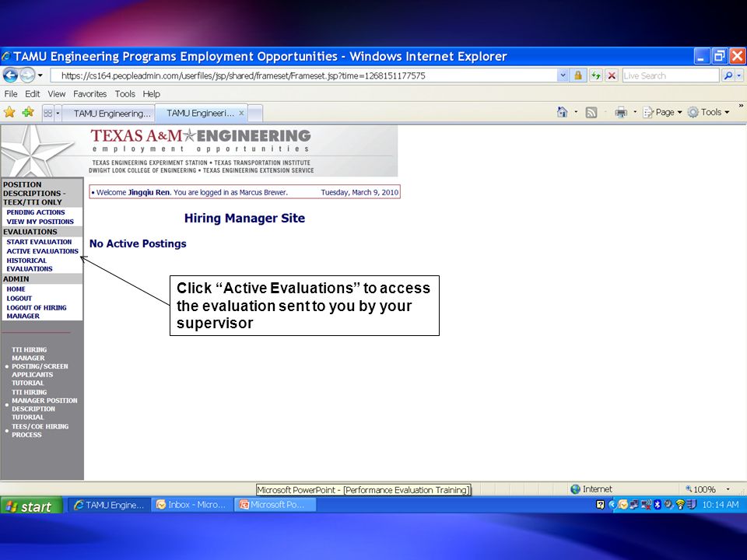Click Logout of Hiring Manager link

coord(37,312)
